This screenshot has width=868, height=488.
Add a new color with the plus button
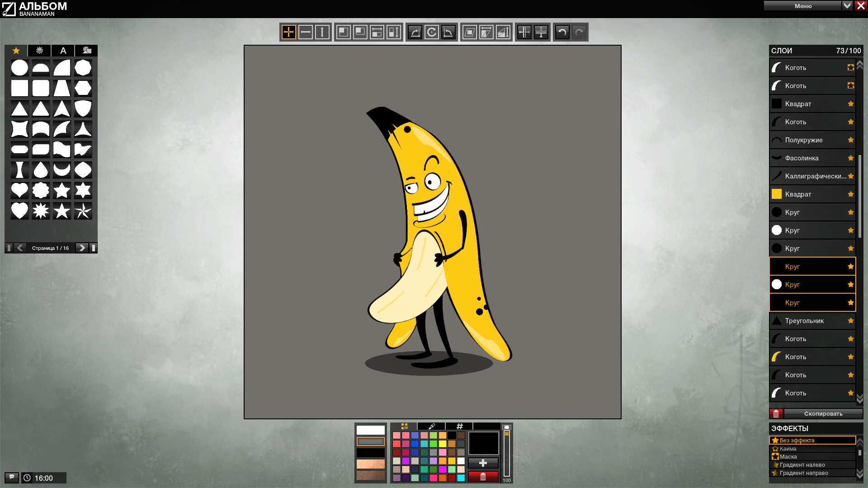483,463
